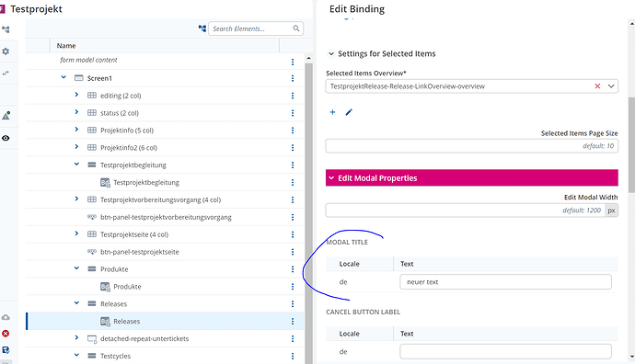Screen dimensions: 635x364
Task: Collapse the Testcycles node
Action: [x=76, y=355]
